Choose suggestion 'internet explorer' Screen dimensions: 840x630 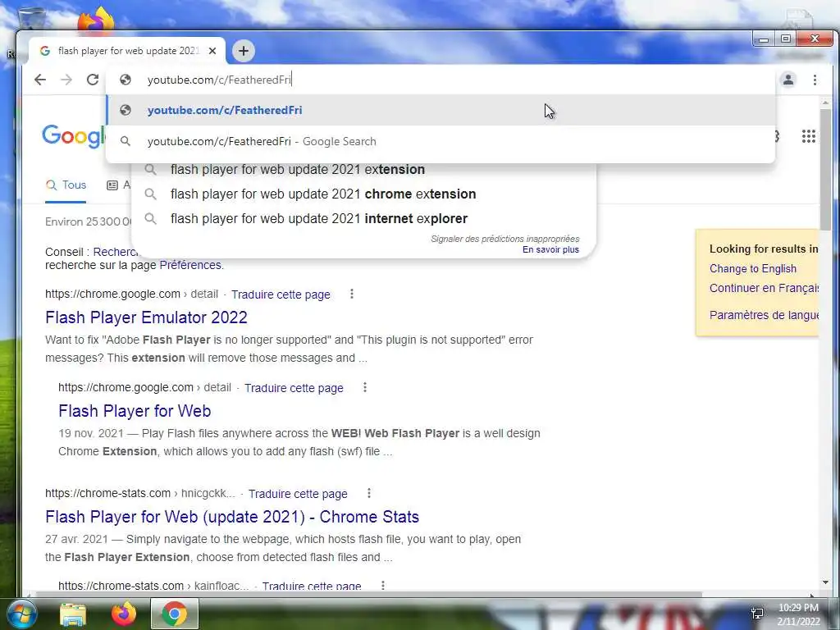point(363,218)
